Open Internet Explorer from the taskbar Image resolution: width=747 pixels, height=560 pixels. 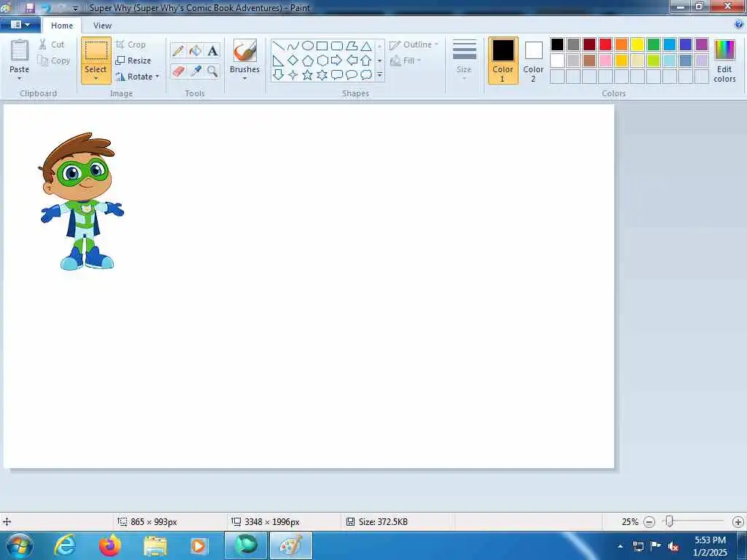[x=65, y=545]
